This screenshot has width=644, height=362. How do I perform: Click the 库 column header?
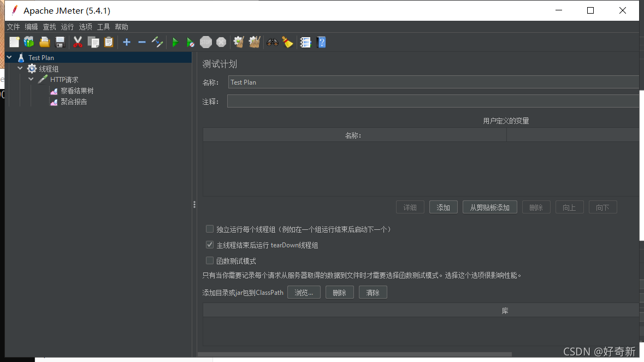coord(421,310)
